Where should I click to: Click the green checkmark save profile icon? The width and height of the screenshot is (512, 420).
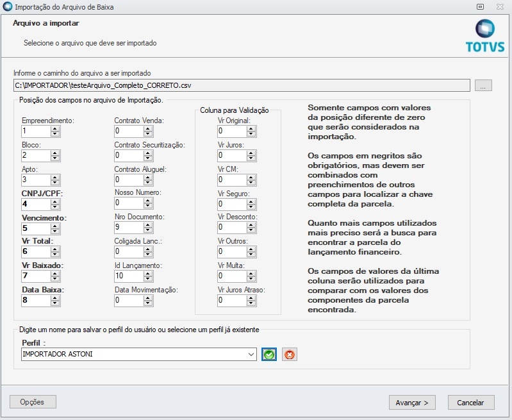(269, 355)
